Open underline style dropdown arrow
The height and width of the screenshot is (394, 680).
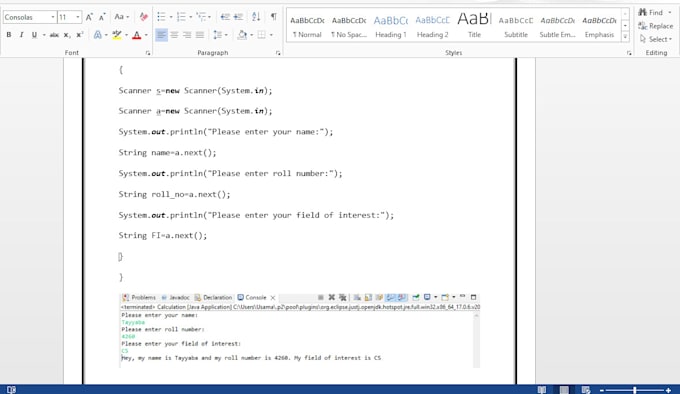pyautogui.click(x=44, y=35)
